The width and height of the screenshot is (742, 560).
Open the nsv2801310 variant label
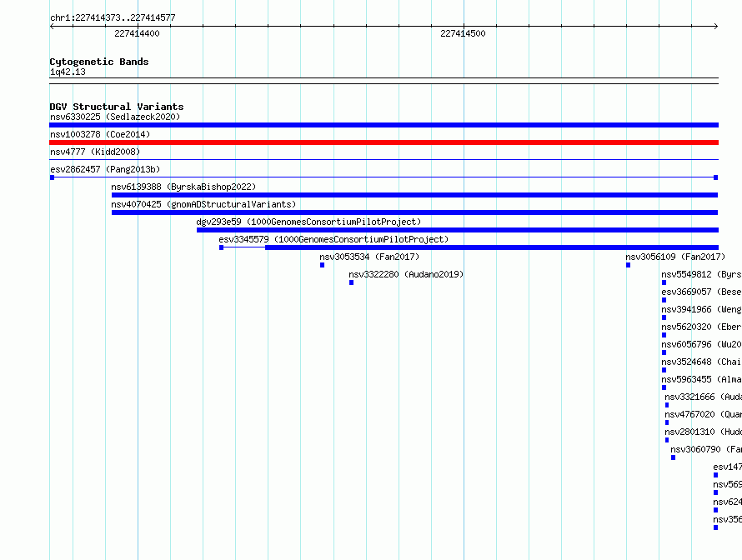pyautogui.click(x=703, y=432)
